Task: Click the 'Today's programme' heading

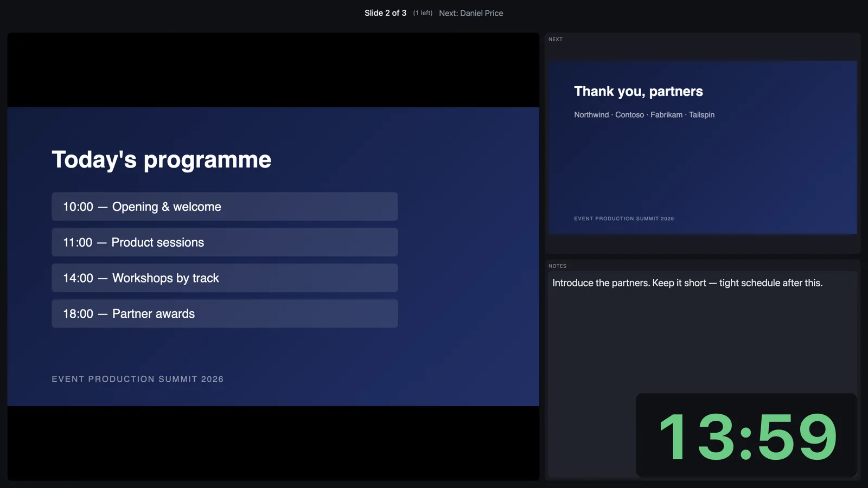Action: pos(162,160)
